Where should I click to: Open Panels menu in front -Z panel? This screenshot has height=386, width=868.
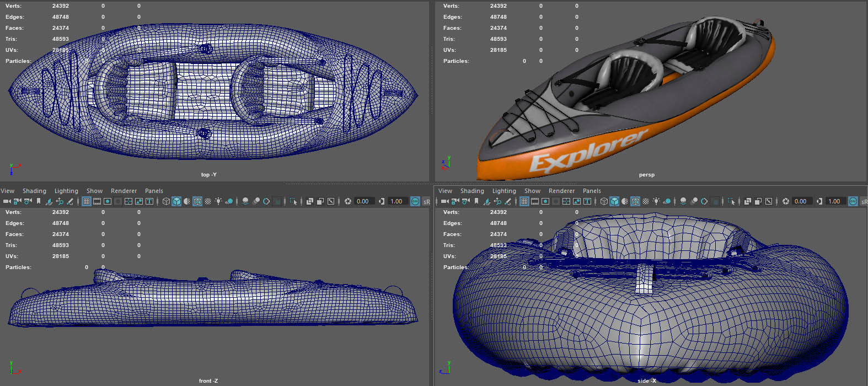pyautogui.click(x=154, y=191)
